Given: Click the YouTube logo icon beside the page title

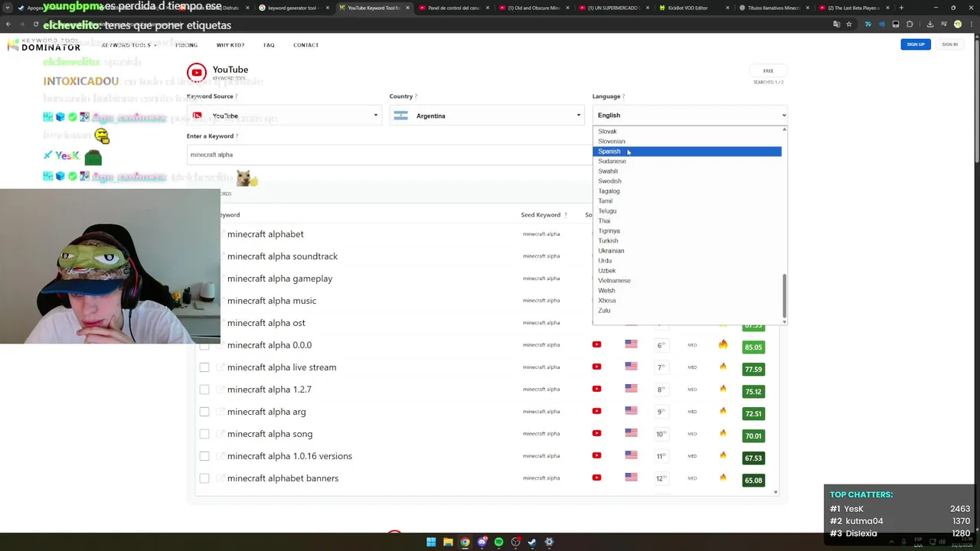Looking at the screenshot, I should [x=197, y=73].
